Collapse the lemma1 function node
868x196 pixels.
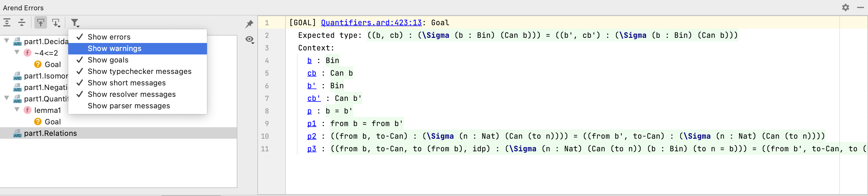click(x=17, y=109)
